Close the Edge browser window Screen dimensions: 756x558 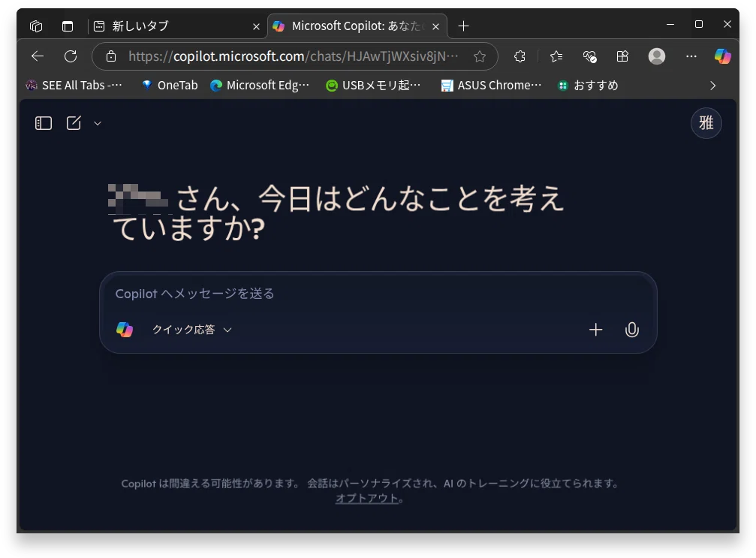pyautogui.click(x=727, y=24)
